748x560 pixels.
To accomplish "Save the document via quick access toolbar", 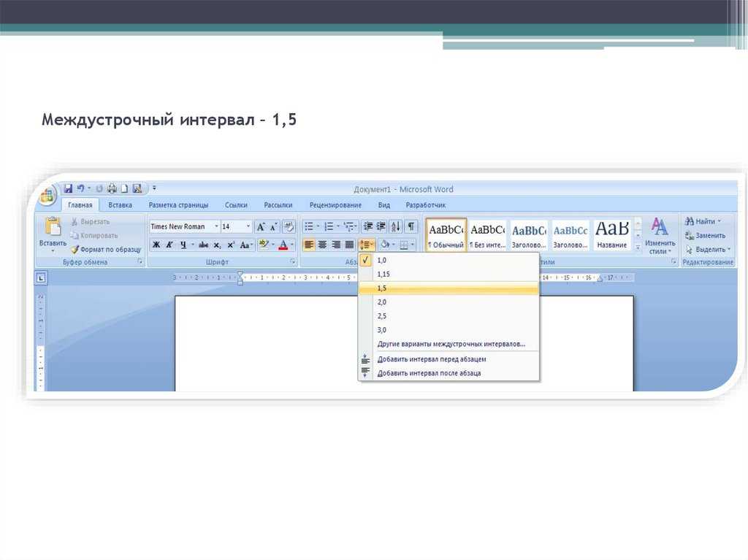I will 68,188.
